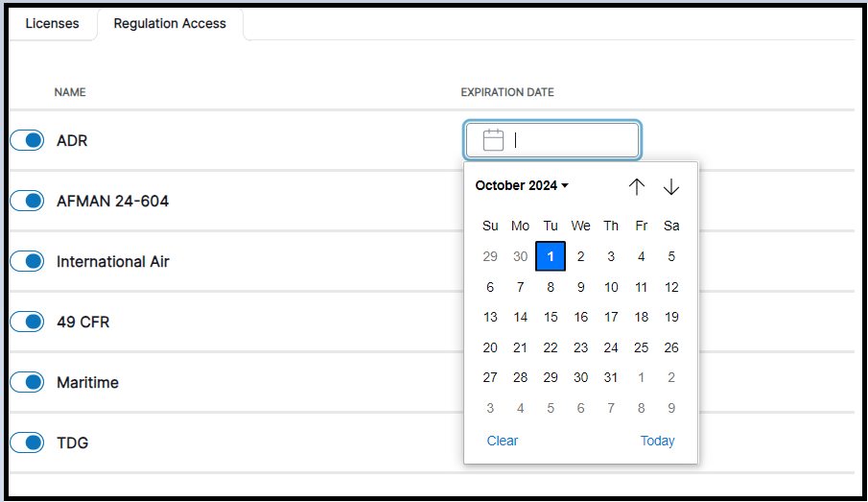Select October 1 in the calendar
The width and height of the screenshot is (868, 502).
551,256
